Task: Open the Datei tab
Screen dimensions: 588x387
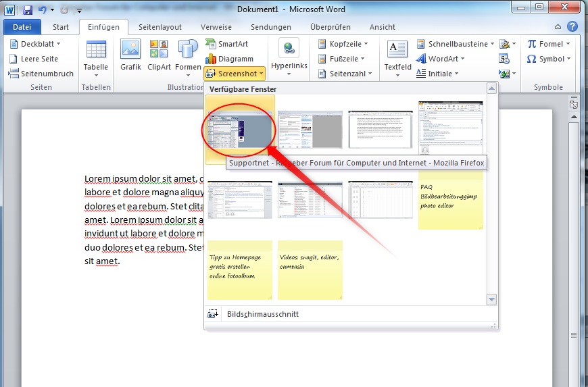Action: 22,27
